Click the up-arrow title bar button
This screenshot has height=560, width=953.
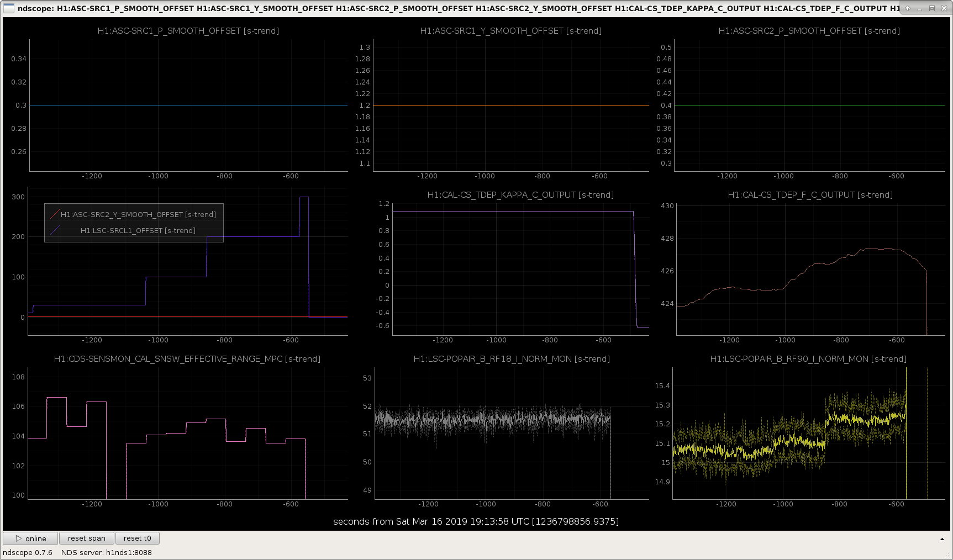coord(908,8)
